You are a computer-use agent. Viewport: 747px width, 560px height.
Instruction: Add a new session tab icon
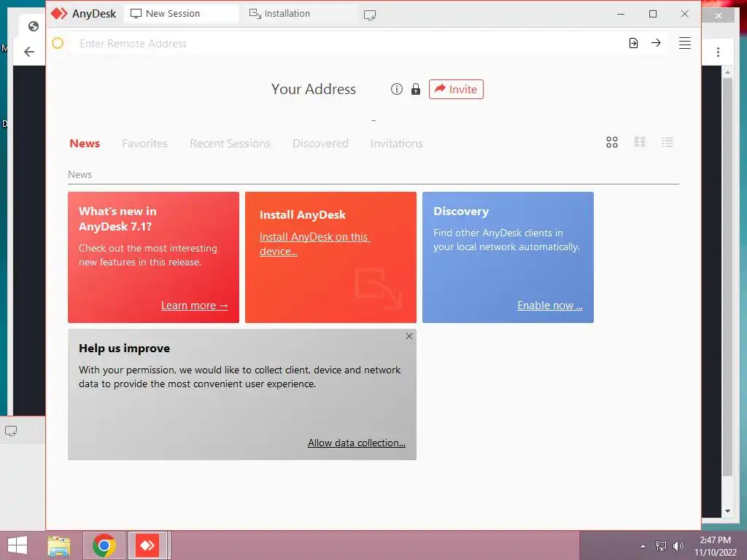click(x=370, y=15)
